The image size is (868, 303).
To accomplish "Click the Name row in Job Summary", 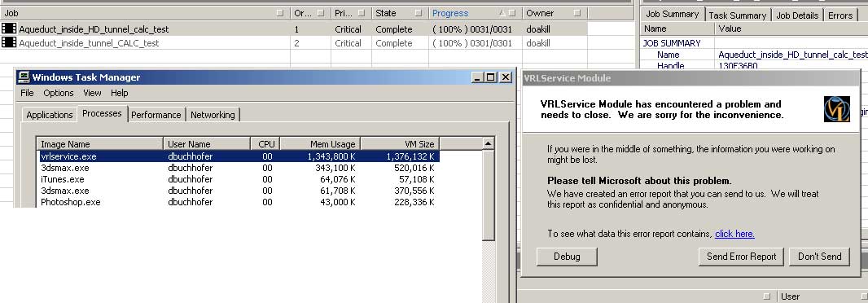I will (754, 55).
